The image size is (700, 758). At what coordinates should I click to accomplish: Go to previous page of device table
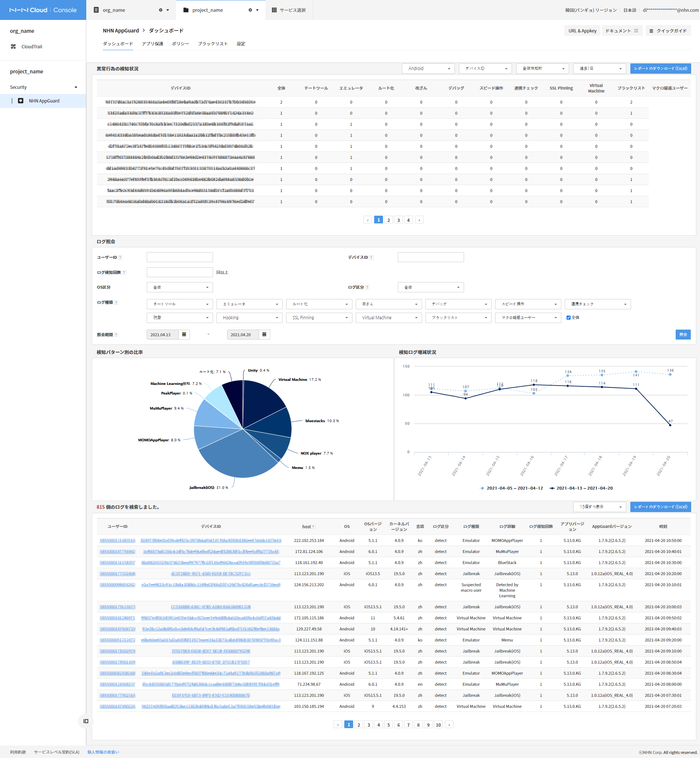click(x=368, y=220)
